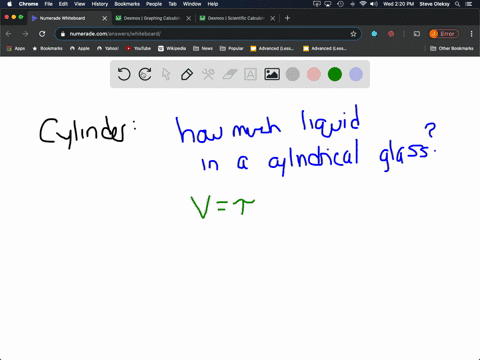Viewport: 480px width, 360px height.
Task: Go back with the browser back arrow
Action: pyautogui.click(x=9, y=34)
